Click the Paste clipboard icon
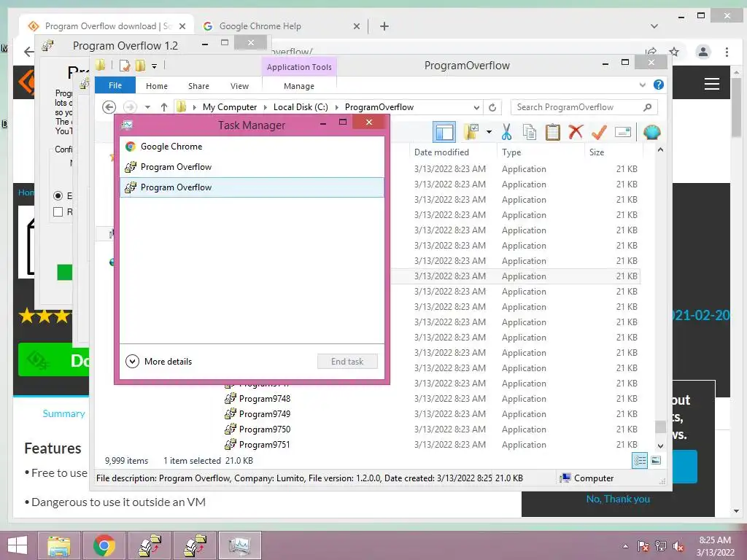747x560 pixels. pyautogui.click(x=553, y=132)
